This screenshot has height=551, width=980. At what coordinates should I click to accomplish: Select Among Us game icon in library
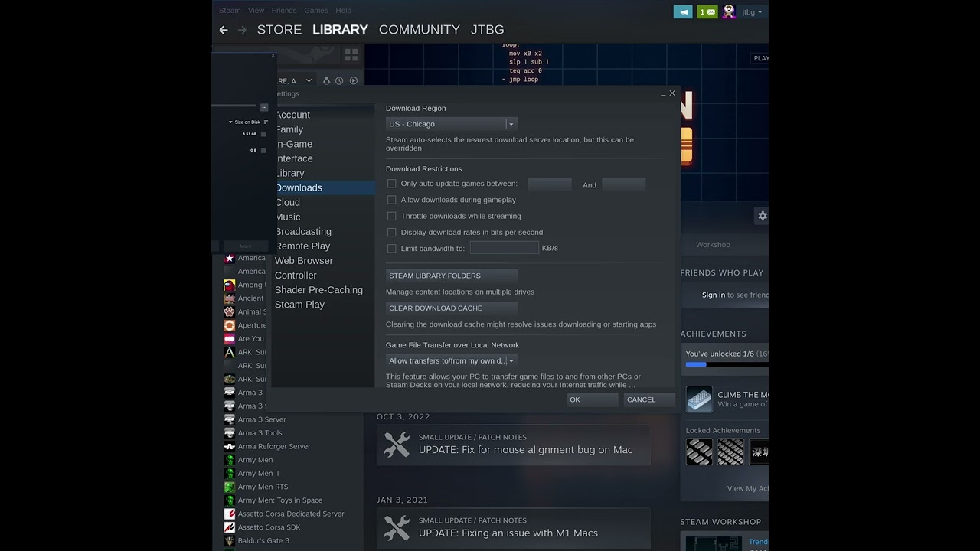coord(229,285)
